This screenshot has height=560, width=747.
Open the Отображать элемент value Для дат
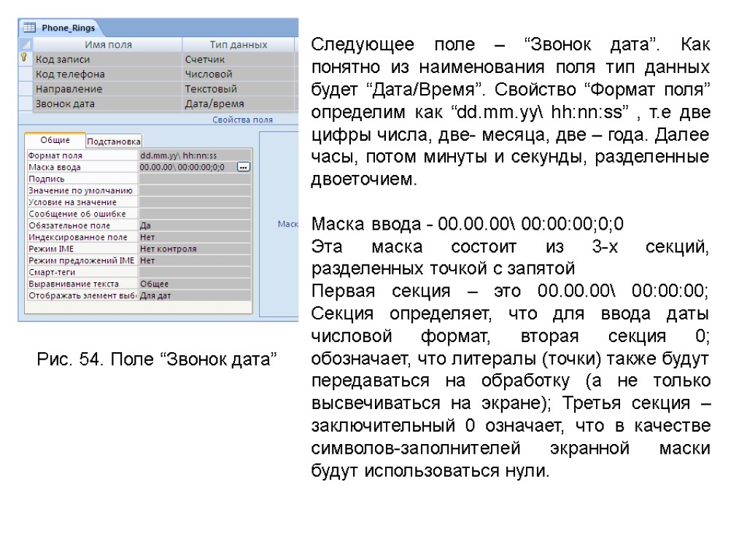click(x=194, y=296)
